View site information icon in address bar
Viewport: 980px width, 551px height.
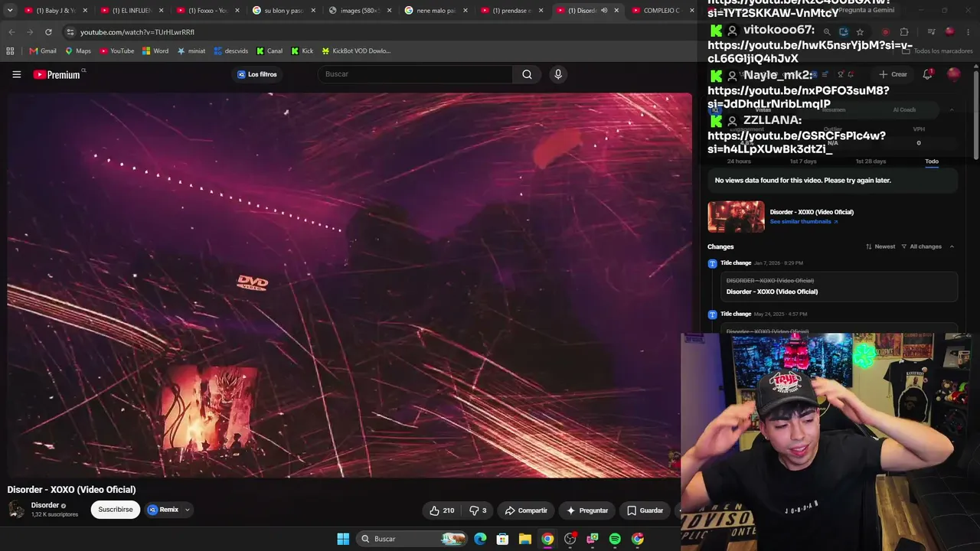[x=70, y=32]
